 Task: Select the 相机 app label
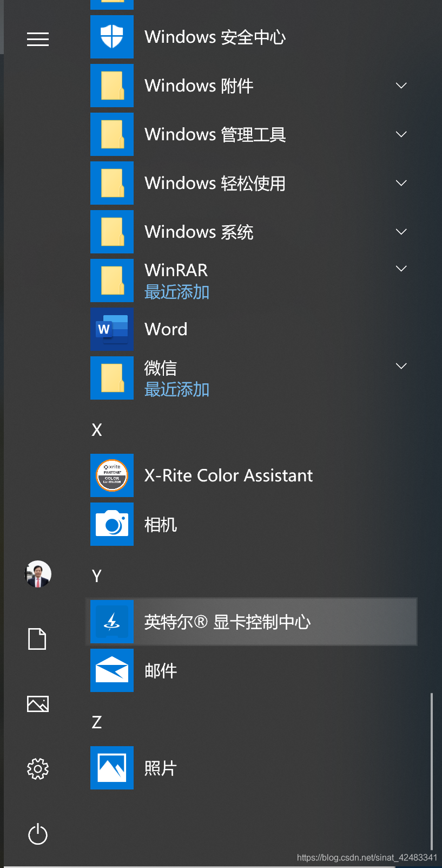tap(161, 525)
